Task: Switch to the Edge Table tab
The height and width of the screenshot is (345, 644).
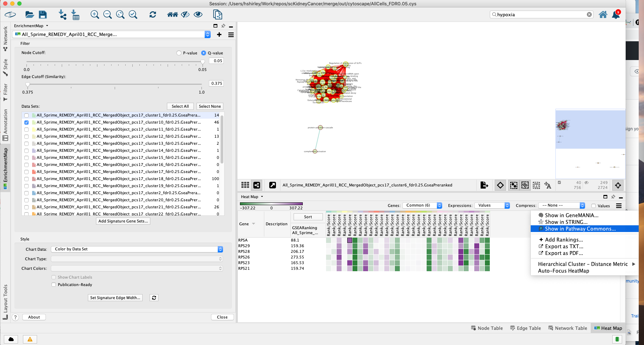Action: point(525,328)
